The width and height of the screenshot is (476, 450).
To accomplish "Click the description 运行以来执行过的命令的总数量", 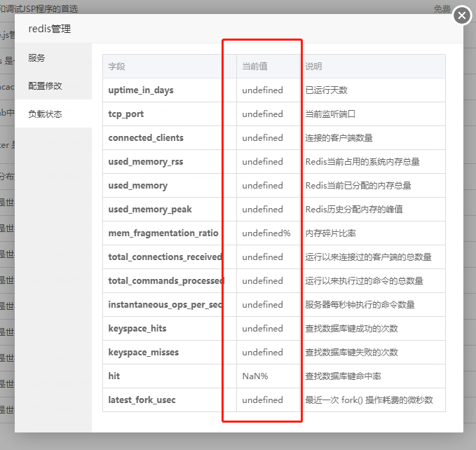I will coord(364,280).
